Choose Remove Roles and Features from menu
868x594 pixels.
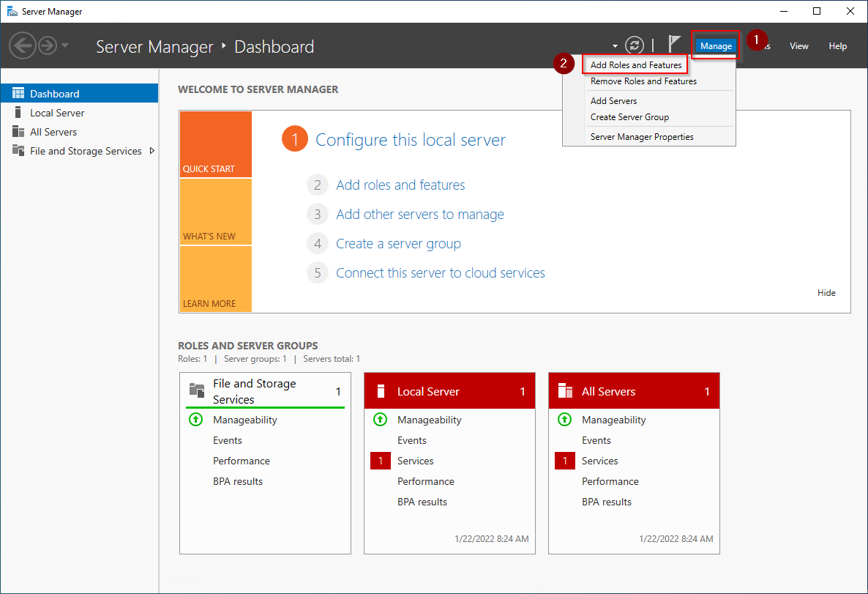tap(643, 81)
